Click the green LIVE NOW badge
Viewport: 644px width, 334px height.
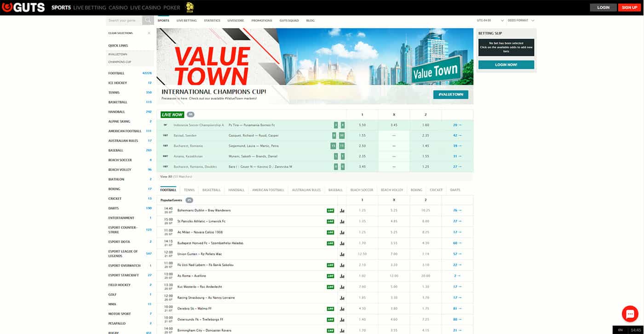coord(172,115)
